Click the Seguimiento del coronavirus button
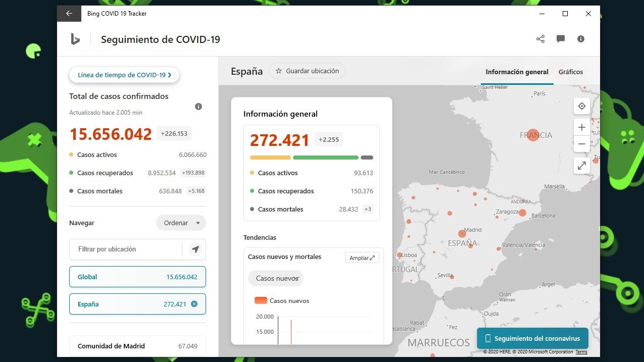 tap(532, 338)
